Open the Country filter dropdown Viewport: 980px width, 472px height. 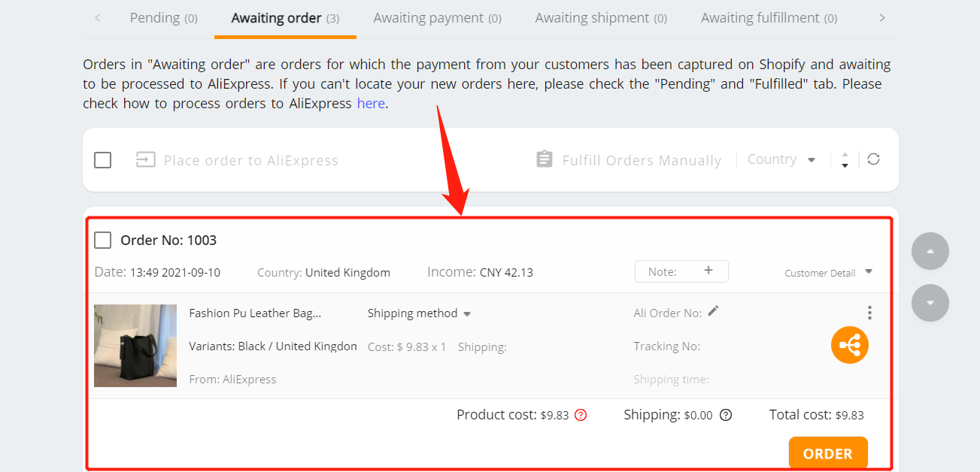782,159
